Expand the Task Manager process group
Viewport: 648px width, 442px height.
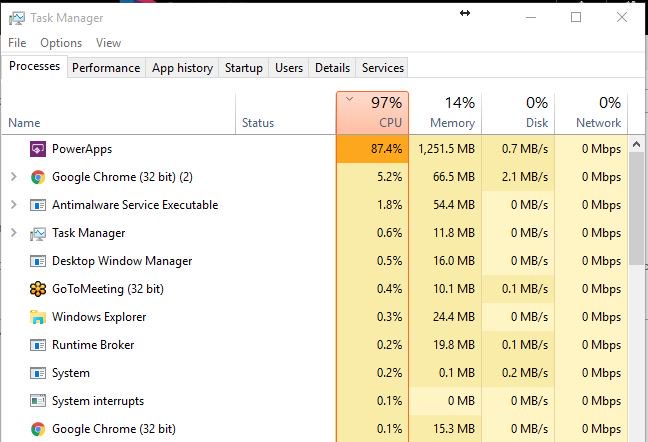tap(14, 233)
